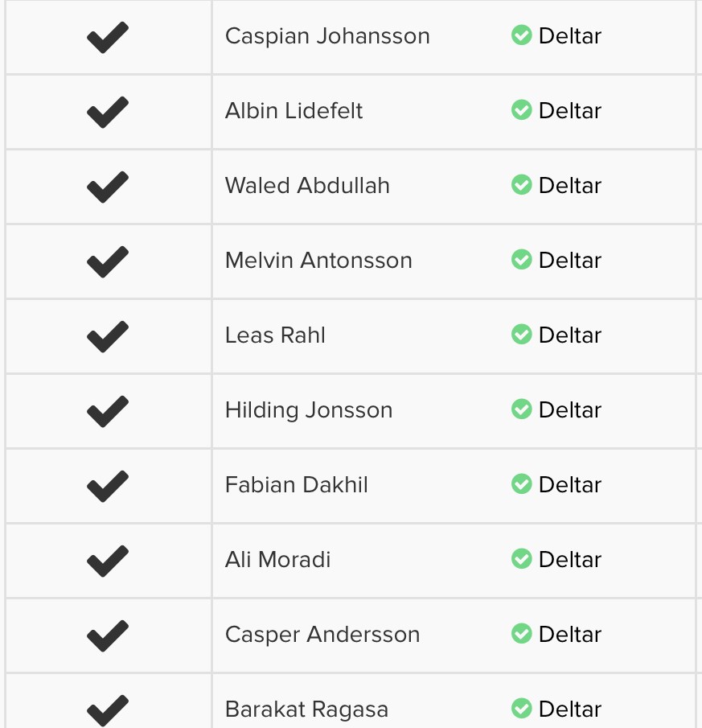Click the name Barakat Ragasa
The image size is (702, 728).
point(306,709)
